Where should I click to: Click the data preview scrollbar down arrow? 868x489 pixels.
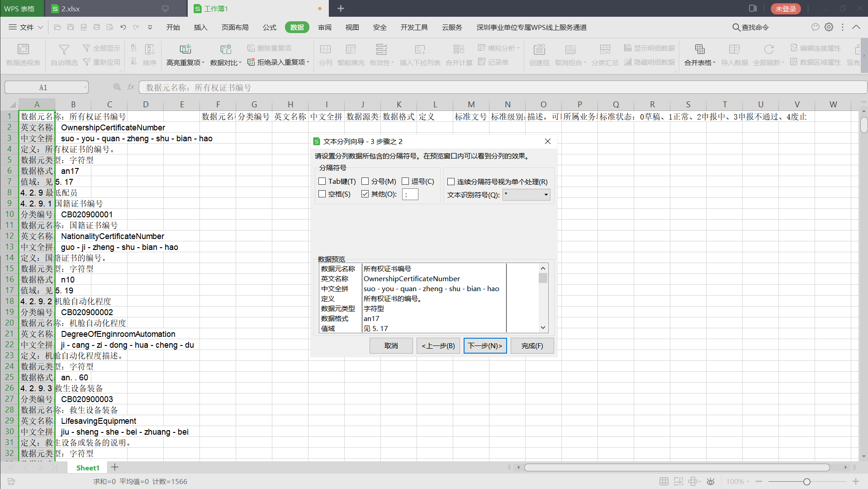pos(543,328)
